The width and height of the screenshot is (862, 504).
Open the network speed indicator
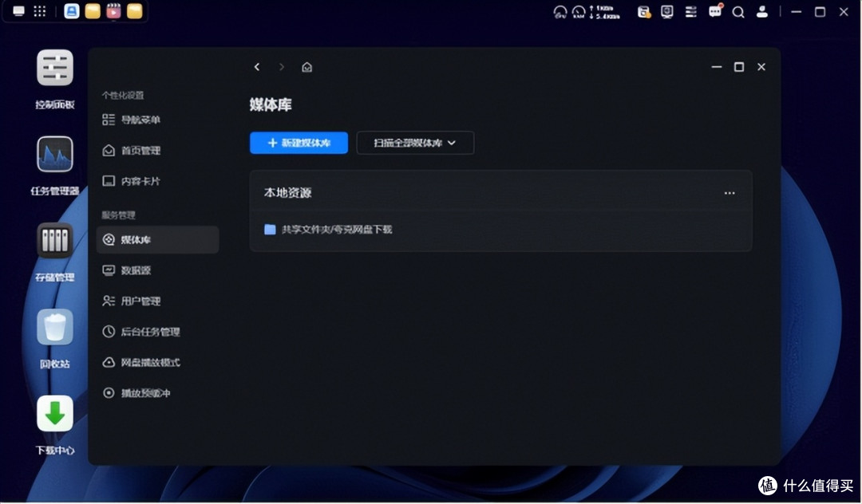point(605,12)
